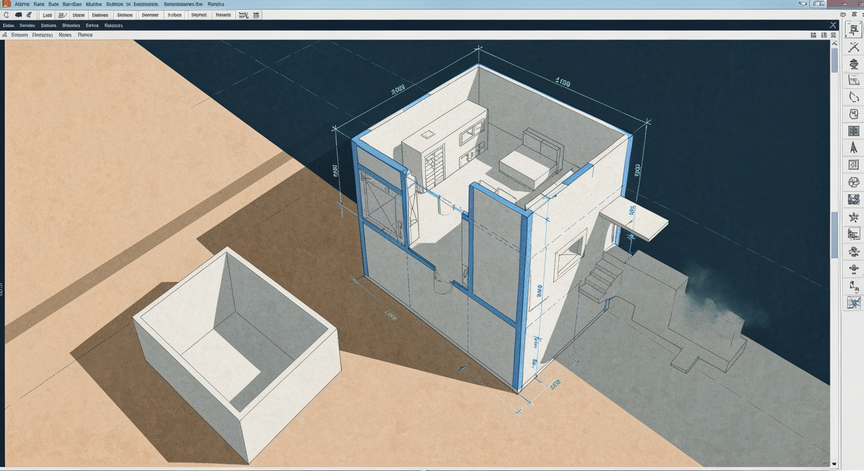Pick the crossed-lines tool in the right toolbar
Screen dimensions: 864x471
(x=854, y=47)
